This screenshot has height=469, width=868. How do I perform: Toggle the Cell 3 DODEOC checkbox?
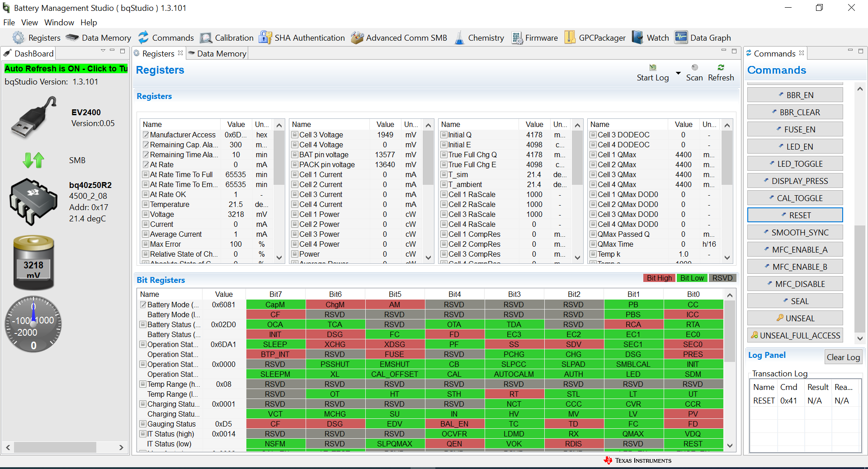[x=593, y=135]
